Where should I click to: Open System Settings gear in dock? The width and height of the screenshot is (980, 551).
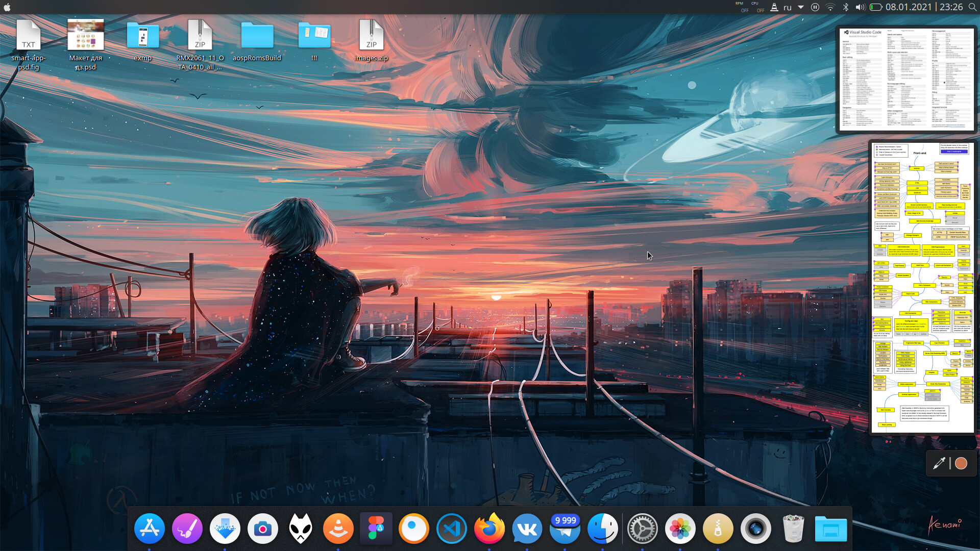pyautogui.click(x=642, y=528)
